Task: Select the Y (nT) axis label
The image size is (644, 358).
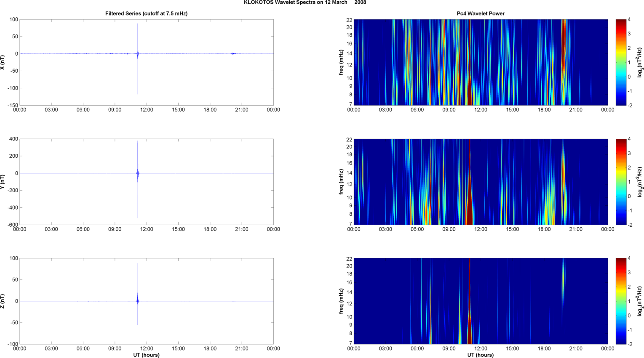Action: (3, 182)
